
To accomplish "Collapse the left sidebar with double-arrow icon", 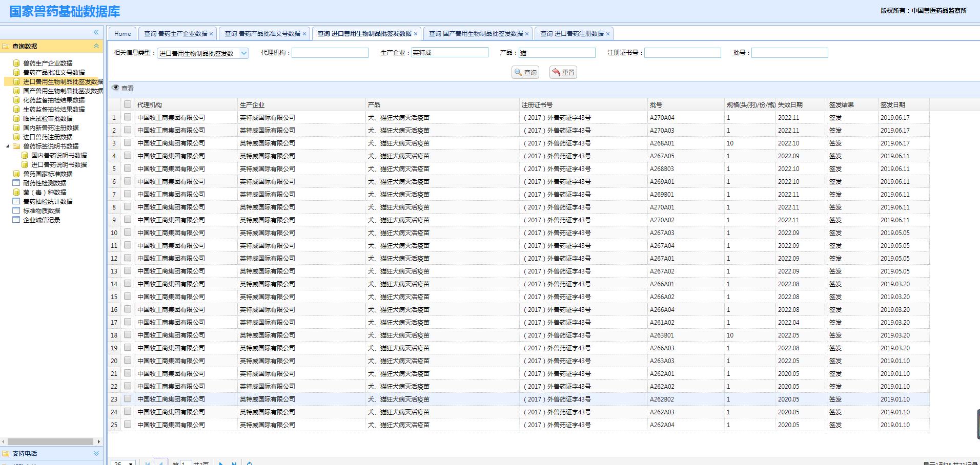I will click(96, 32).
